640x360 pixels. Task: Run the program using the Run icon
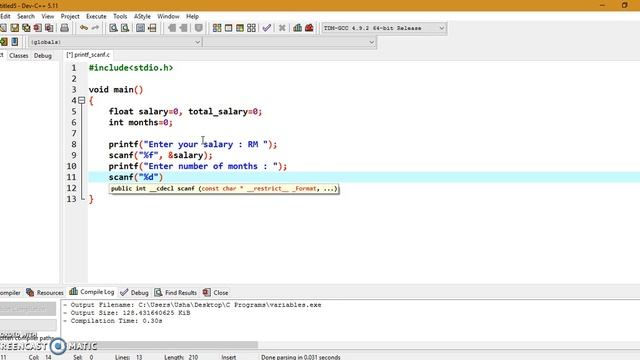point(229,28)
